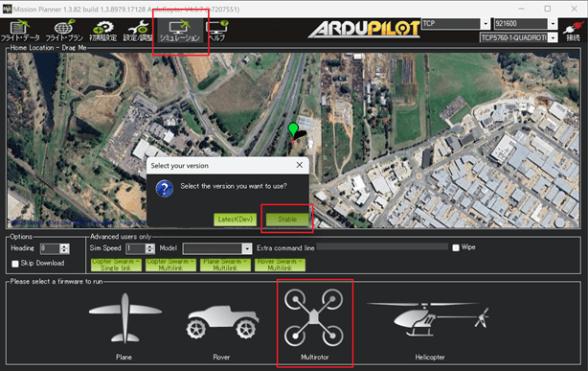Image resolution: width=588 pixels, height=371 pixels.
Task: Open the フライト・プラン flight plan screen
Action: 64,31
